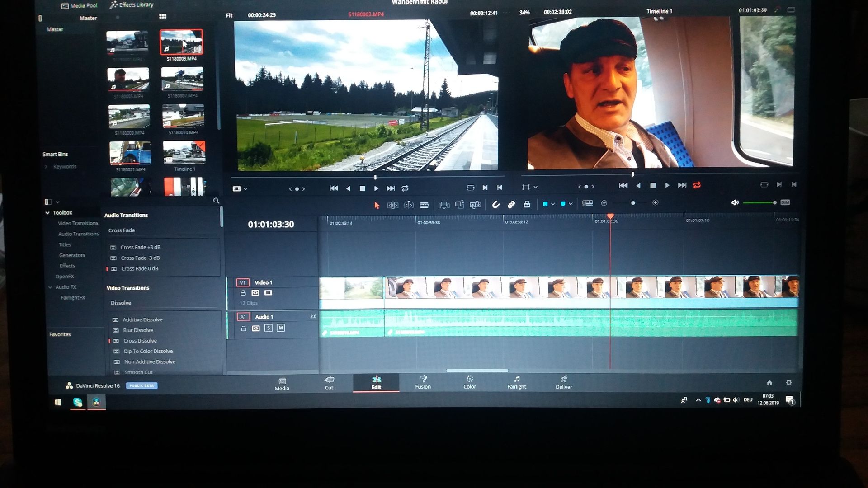Switch to the Fusion page
Screen dimensions: 868x488
(423, 383)
